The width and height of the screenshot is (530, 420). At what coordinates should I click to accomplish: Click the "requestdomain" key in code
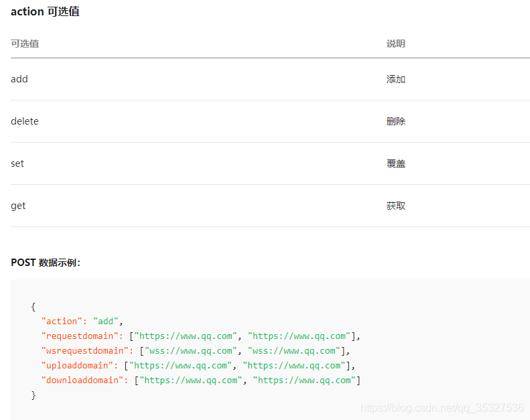[x=80, y=336]
